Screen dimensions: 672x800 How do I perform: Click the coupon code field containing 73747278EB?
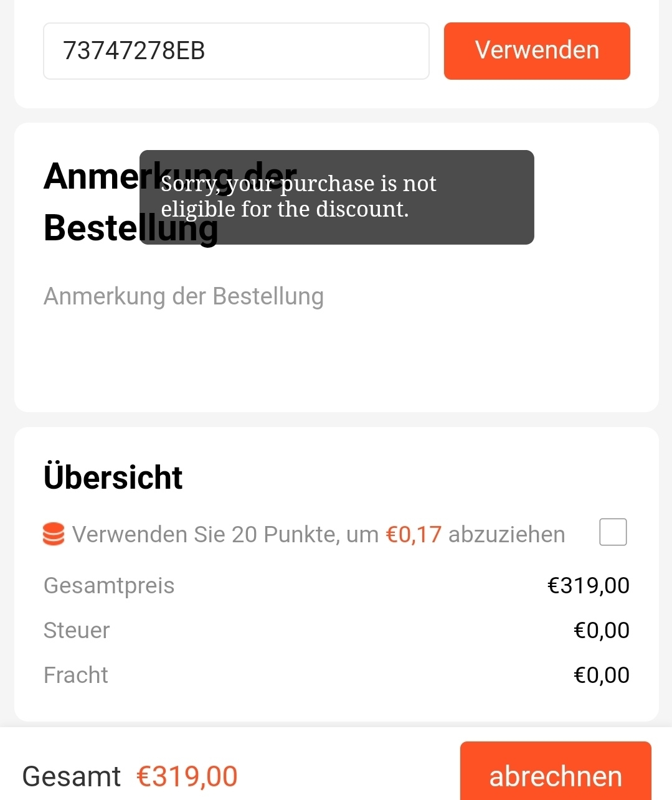(236, 51)
